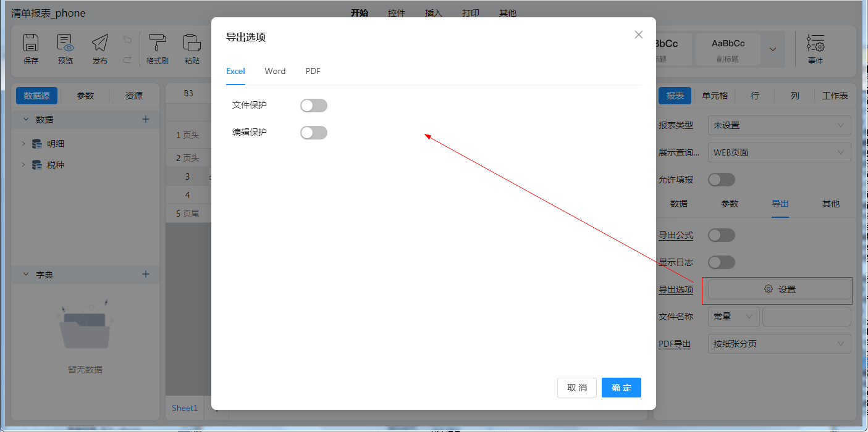Click the 文件名称 text input field
This screenshot has height=432, width=868.
click(x=806, y=317)
